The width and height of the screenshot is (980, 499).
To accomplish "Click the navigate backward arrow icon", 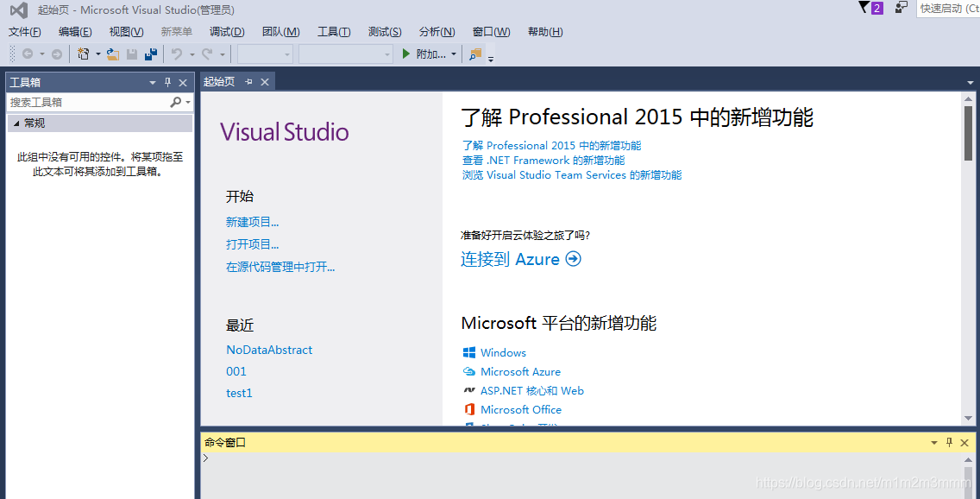I will [28, 54].
